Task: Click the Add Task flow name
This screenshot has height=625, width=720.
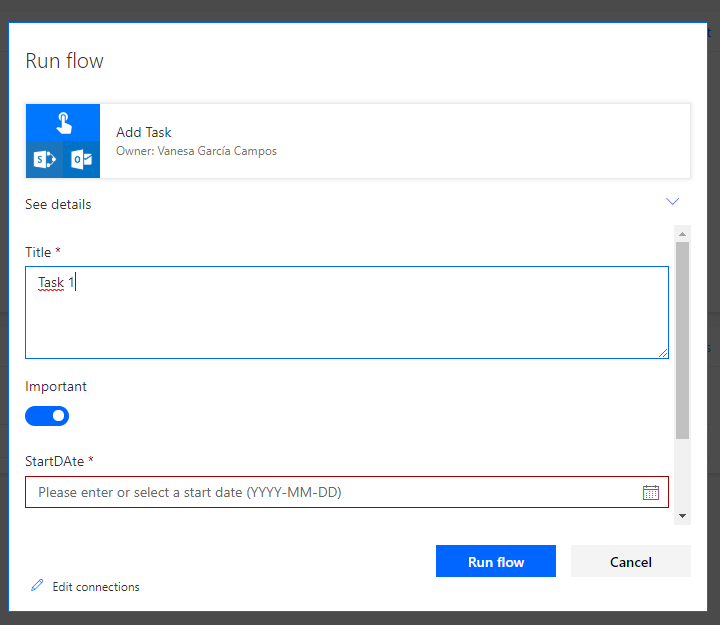Action: pos(144,132)
